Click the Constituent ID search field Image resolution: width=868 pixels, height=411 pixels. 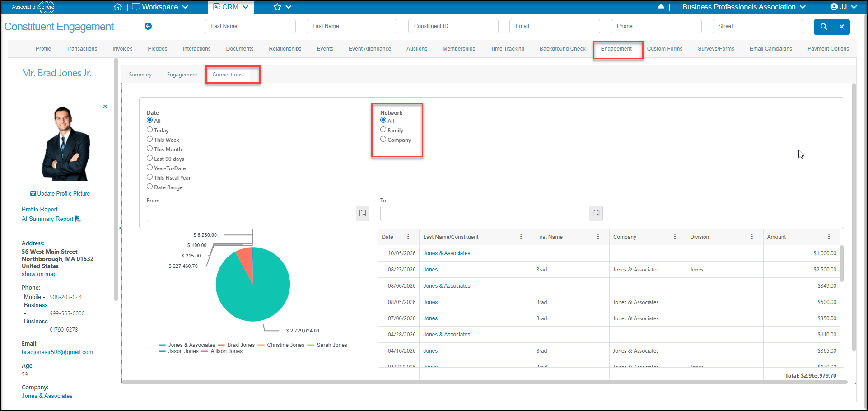[x=453, y=26]
